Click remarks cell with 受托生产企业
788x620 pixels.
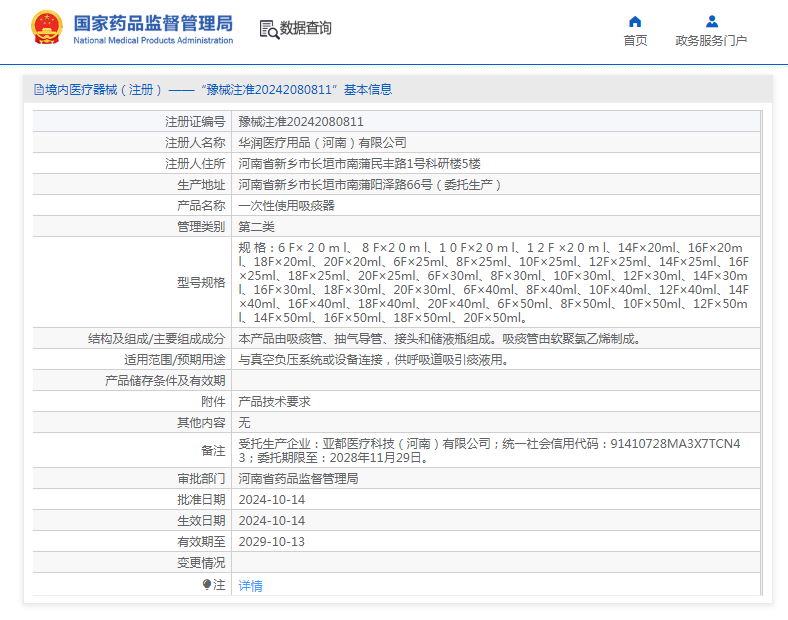tap(496, 451)
